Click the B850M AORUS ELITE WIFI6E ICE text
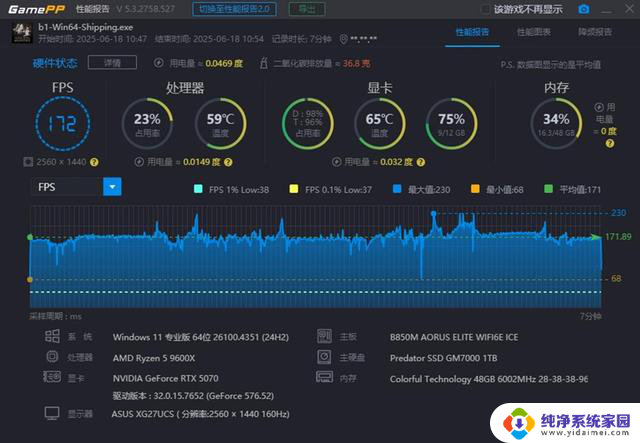 (454, 337)
